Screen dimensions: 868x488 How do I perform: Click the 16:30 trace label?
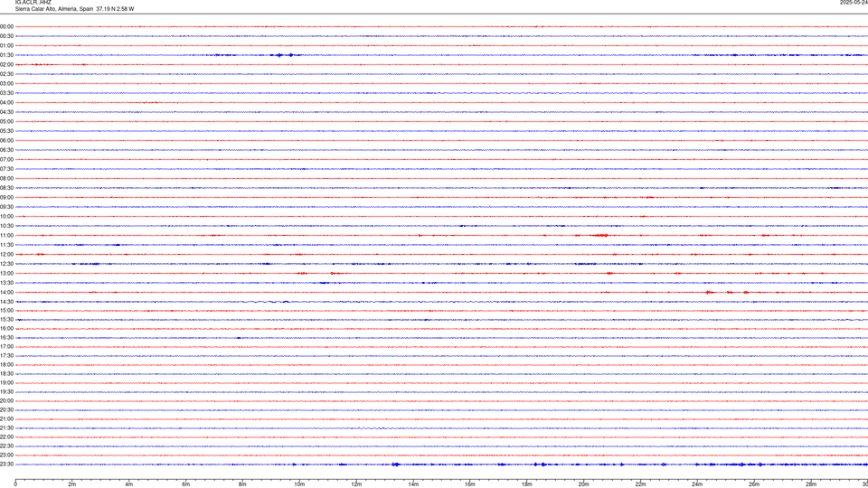click(6, 337)
